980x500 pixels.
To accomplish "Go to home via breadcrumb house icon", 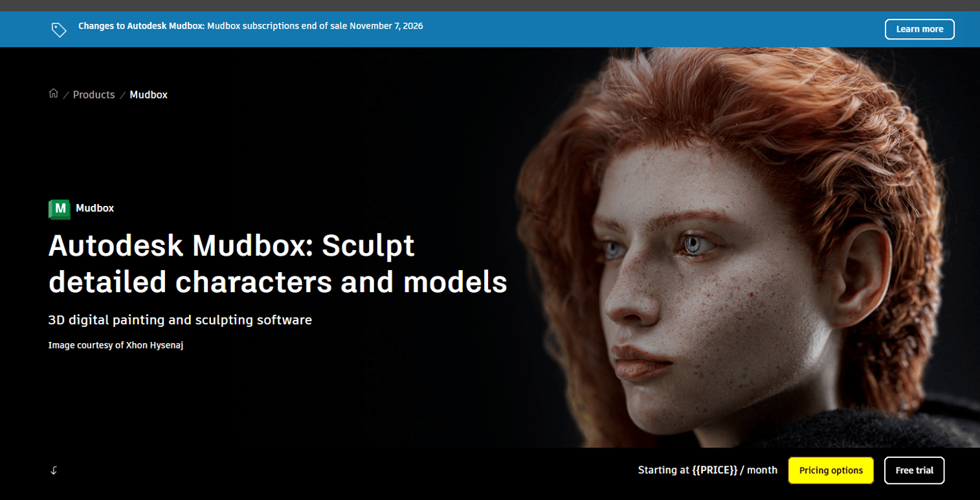I will coord(53,94).
